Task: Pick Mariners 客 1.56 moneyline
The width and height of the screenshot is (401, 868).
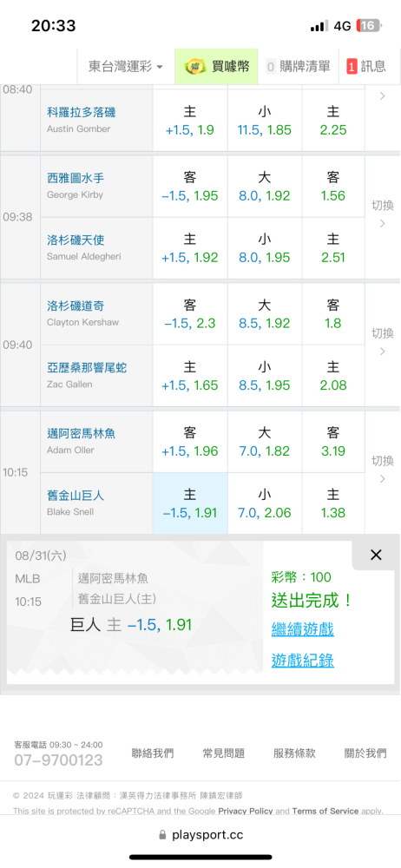Action: (x=333, y=187)
